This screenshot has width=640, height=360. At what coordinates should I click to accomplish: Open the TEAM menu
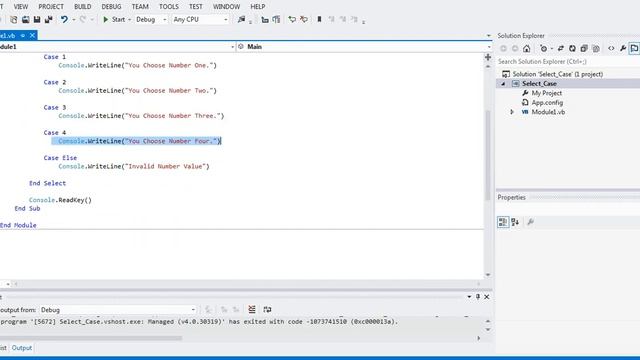click(x=140, y=7)
